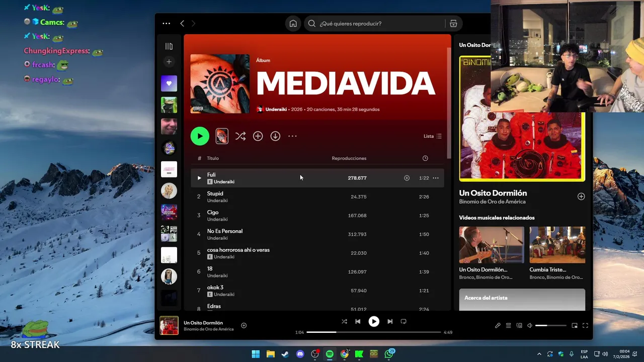Image resolution: width=644 pixels, height=362 pixels.
Task: Toggle repeat in player bar
Action: (404, 321)
